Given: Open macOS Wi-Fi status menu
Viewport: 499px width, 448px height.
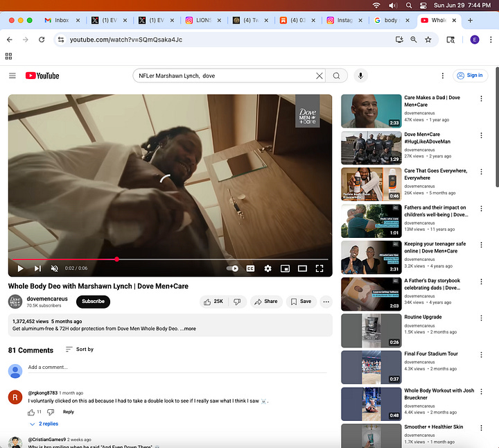Looking at the screenshot, I should click(x=376, y=6).
